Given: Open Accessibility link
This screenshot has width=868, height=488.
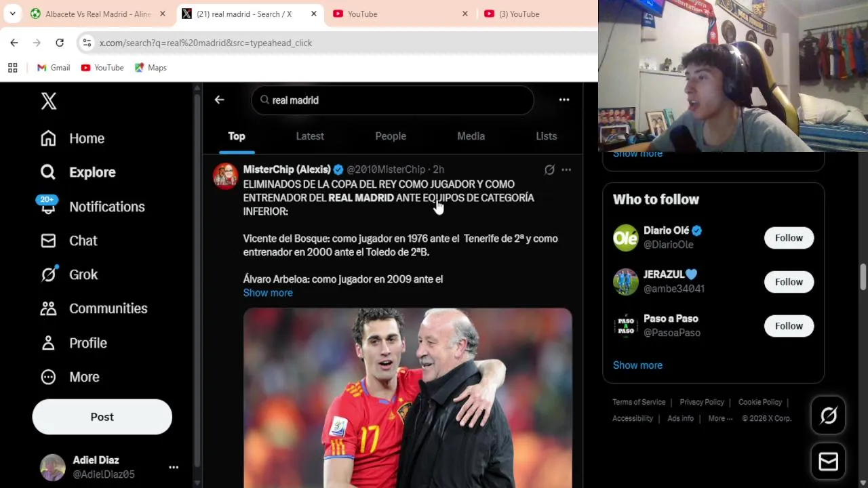Looking at the screenshot, I should (633, 418).
